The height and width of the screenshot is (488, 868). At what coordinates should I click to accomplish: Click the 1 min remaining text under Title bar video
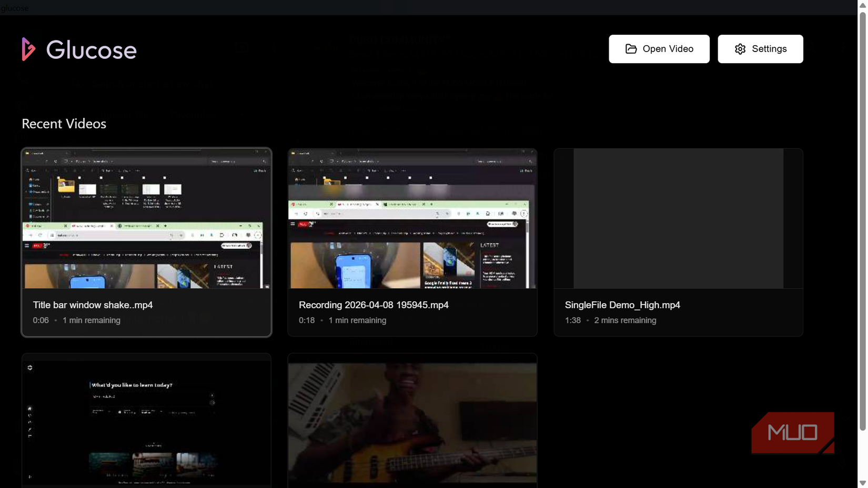click(91, 320)
